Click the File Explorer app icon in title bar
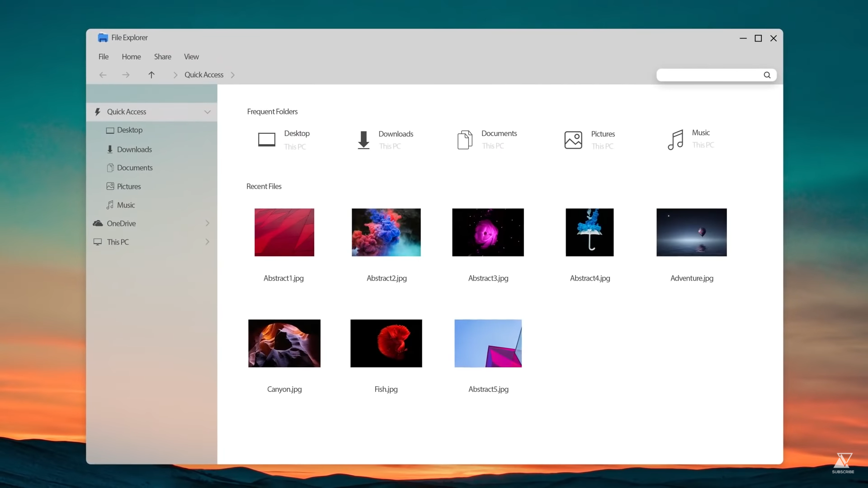The width and height of the screenshot is (868, 488). [103, 38]
